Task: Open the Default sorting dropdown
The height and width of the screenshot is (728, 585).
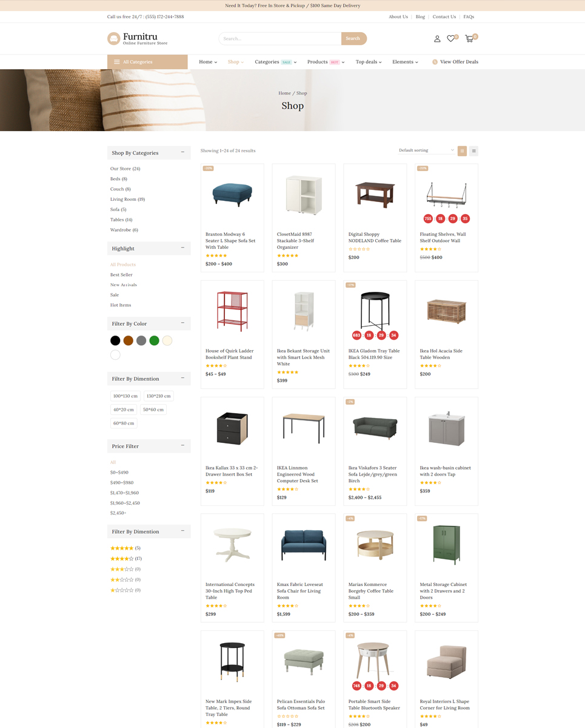Action: (426, 150)
